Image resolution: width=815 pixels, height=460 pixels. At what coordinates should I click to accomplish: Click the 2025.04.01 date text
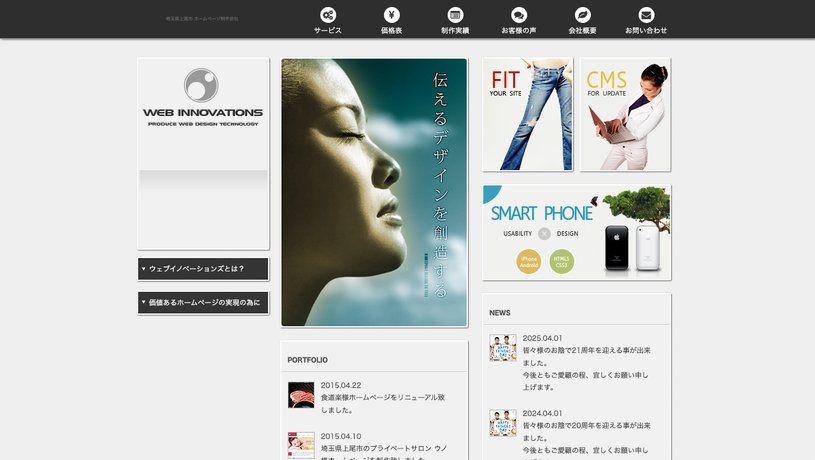542,338
